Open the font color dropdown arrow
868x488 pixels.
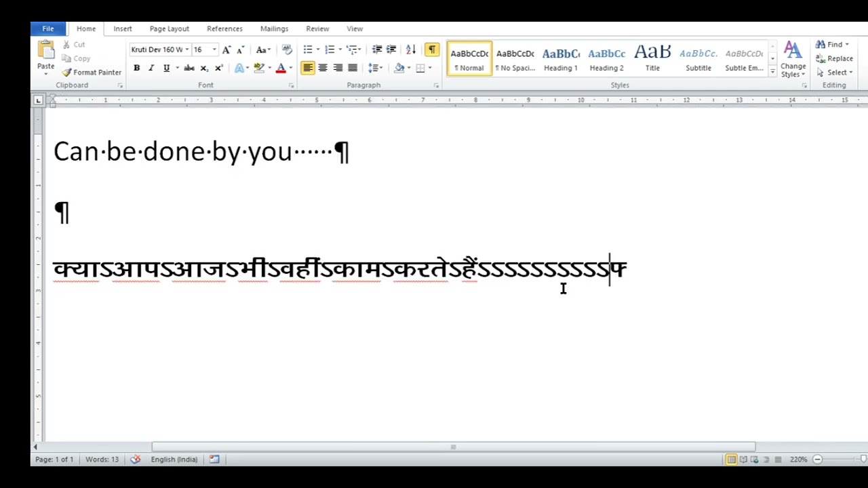(290, 68)
